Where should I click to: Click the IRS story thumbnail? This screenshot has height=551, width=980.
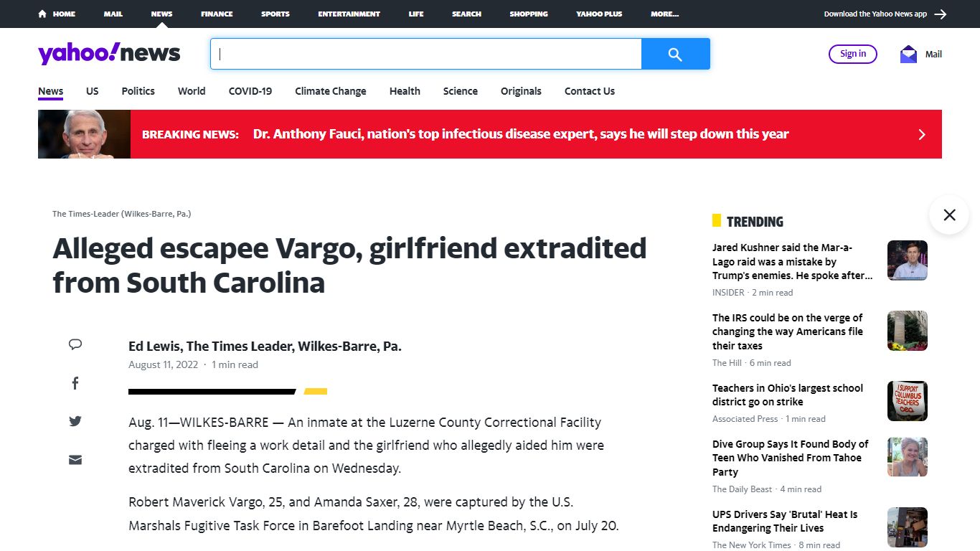(908, 331)
